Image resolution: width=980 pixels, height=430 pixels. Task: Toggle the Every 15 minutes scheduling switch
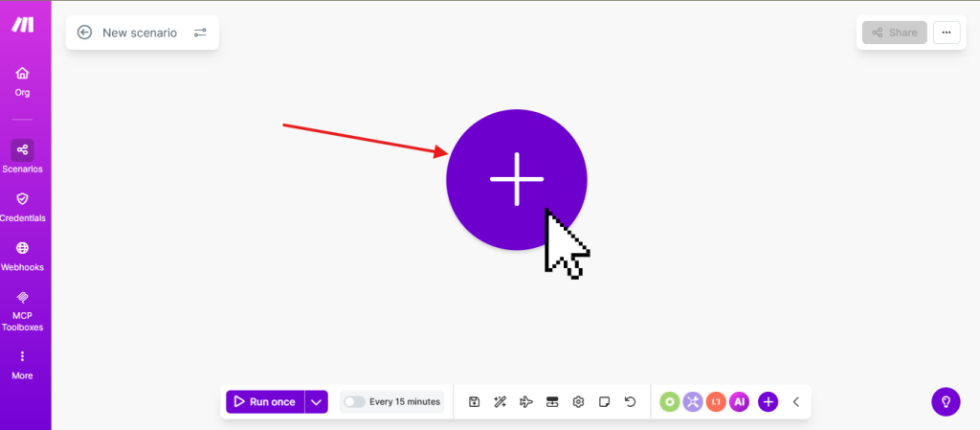[x=354, y=402]
